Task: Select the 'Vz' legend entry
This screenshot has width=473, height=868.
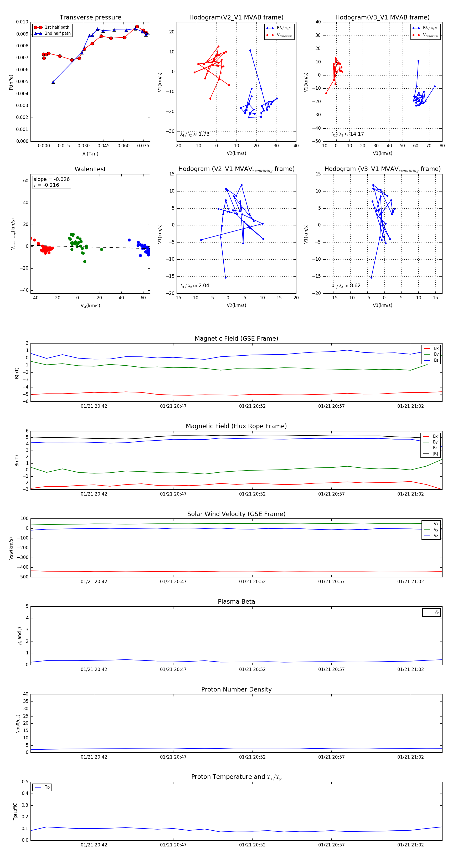Action: click(431, 536)
